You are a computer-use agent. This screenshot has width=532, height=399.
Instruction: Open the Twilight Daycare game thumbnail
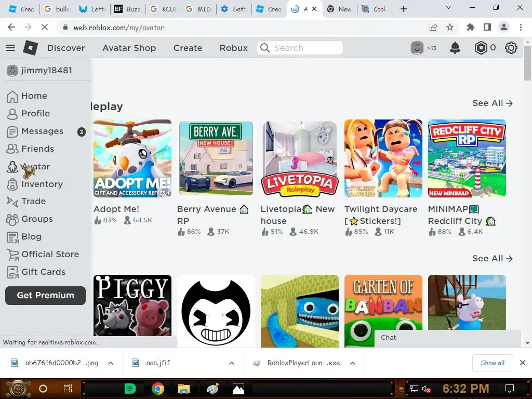click(383, 158)
